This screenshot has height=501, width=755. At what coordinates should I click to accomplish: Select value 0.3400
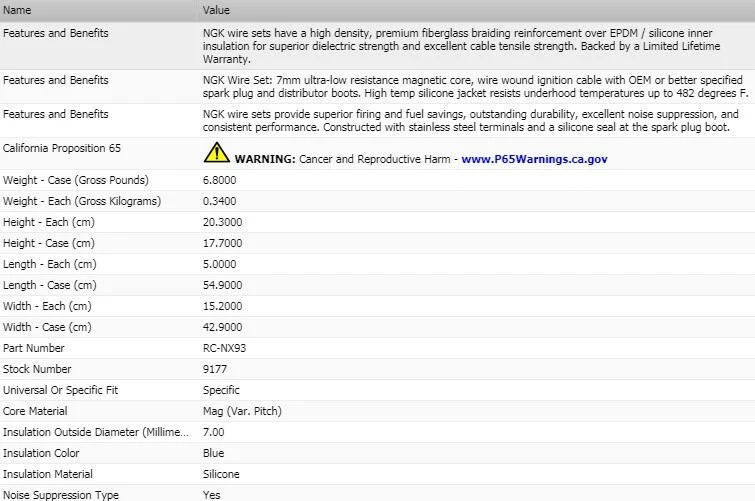220,201
